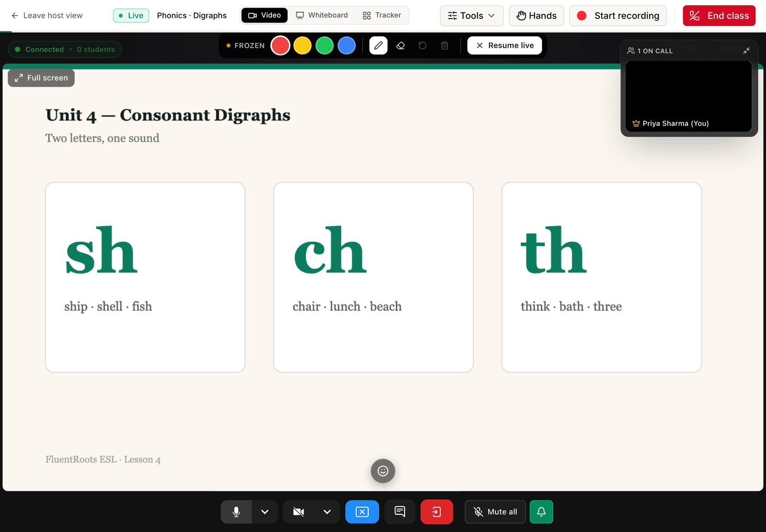
Task: Click 'FluentRoots ESL · Lesson 4' footer text
Action: tap(103, 459)
